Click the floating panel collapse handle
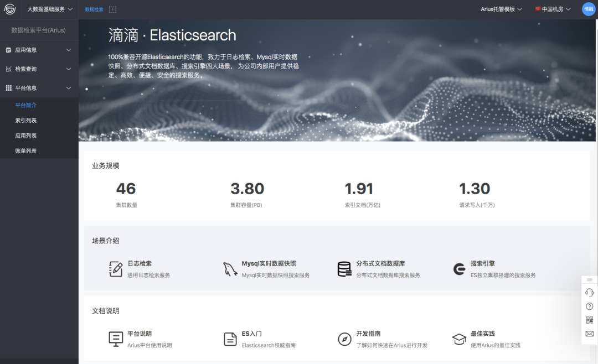 (x=590, y=280)
